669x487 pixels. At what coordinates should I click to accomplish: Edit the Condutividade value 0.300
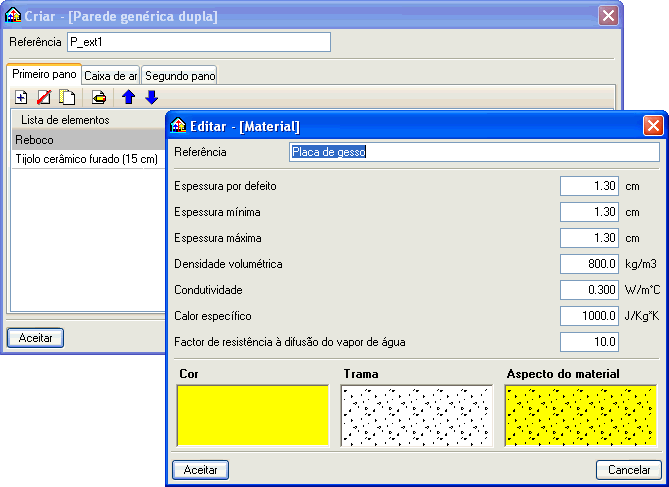589,290
